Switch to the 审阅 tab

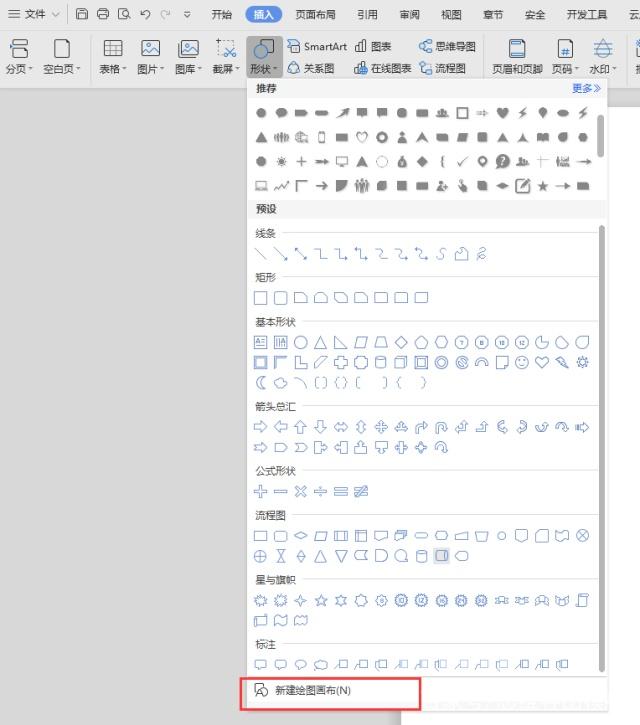click(x=410, y=15)
